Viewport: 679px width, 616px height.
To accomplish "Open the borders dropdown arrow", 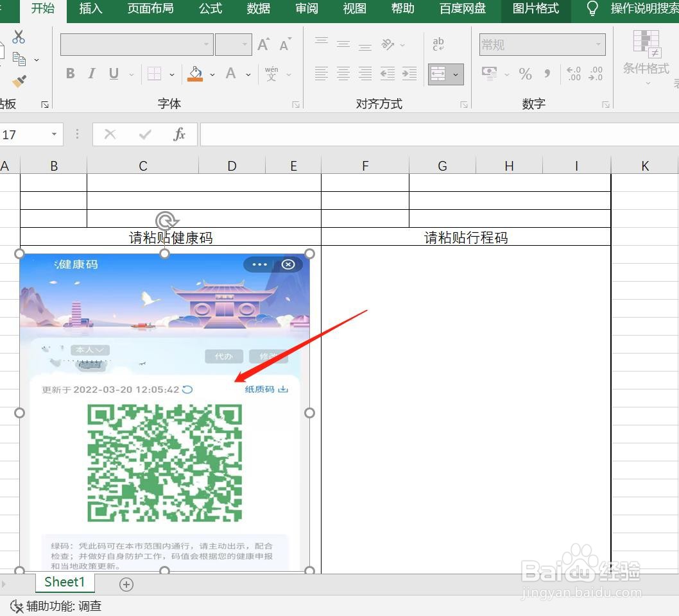I will 171,74.
